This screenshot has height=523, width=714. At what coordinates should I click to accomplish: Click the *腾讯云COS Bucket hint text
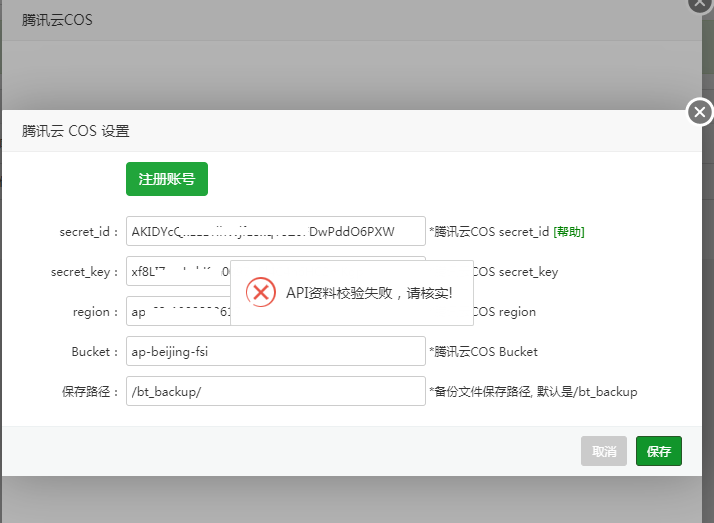484,351
